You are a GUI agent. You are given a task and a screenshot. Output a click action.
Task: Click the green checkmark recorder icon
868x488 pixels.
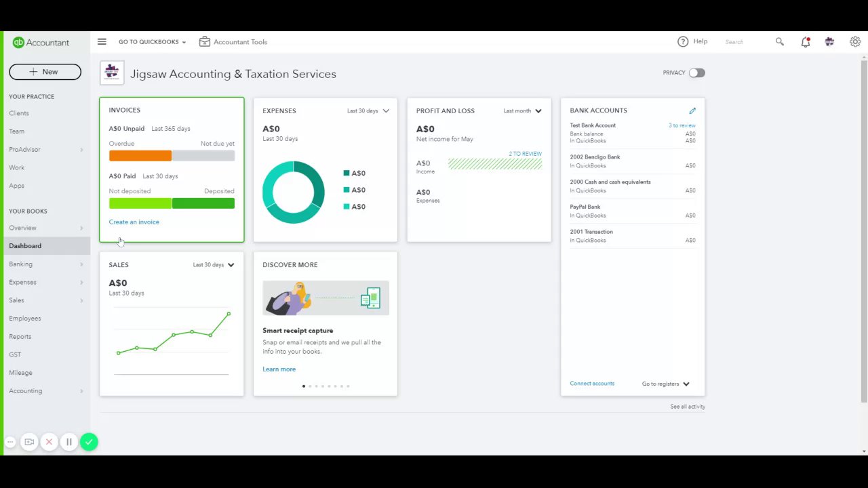coord(89,442)
